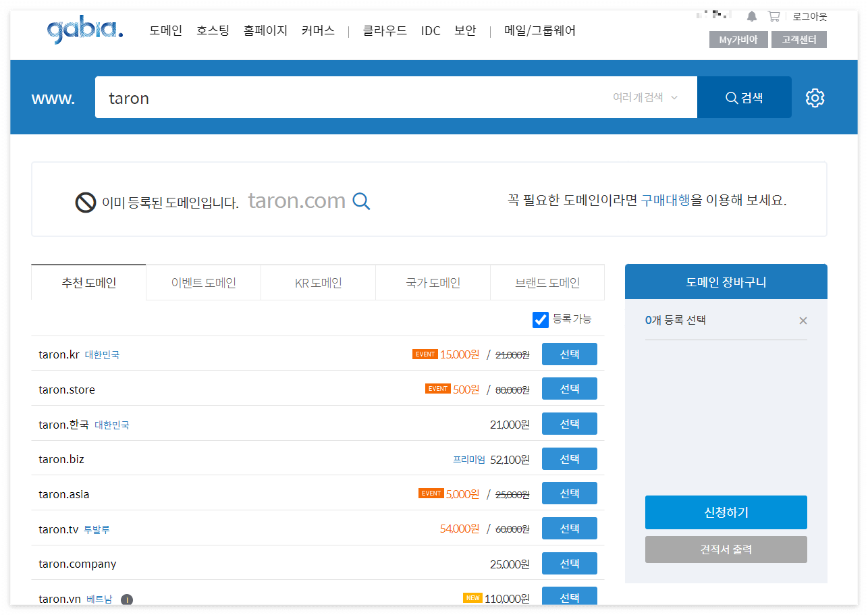Select taron.biz with its 선택 button
The height and width of the screenshot is (615, 868).
tap(570, 459)
